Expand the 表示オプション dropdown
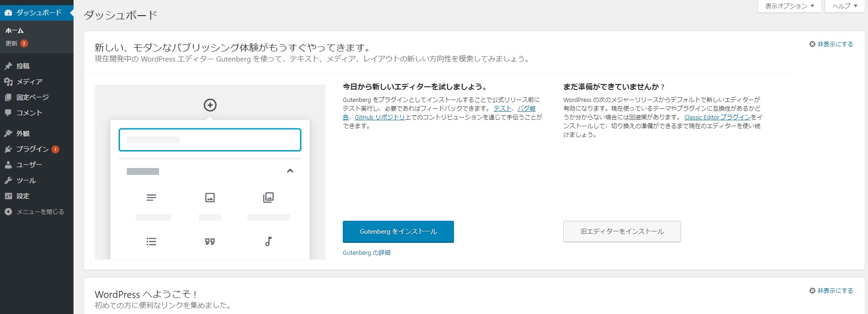 (x=789, y=6)
